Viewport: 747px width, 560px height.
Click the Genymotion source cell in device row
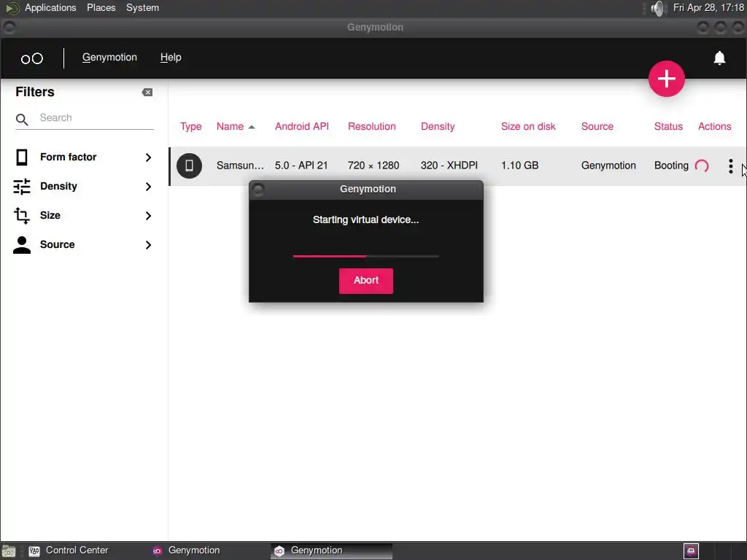tap(608, 166)
